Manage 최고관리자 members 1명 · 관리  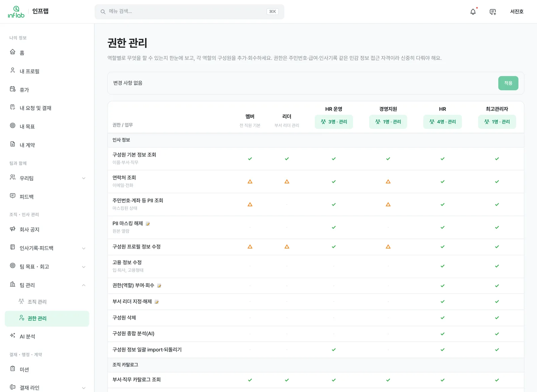[497, 122]
